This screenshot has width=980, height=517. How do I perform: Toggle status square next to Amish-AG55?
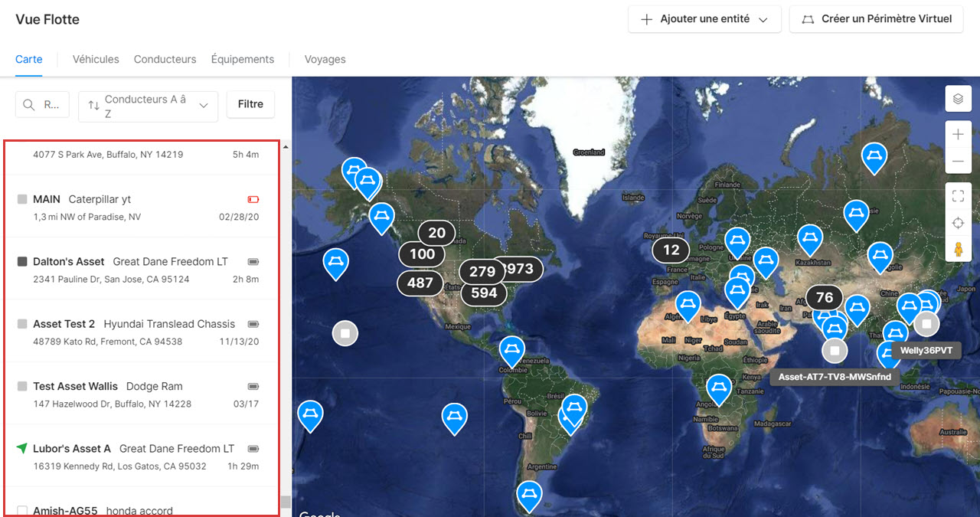pyautogui.click(x=22, y=510)
